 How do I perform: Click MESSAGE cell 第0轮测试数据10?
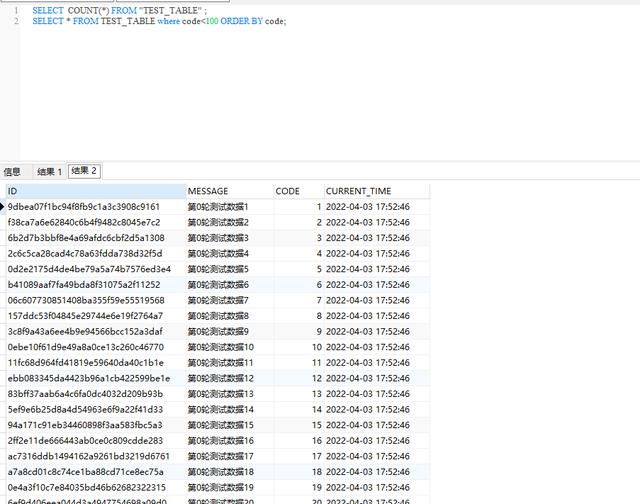[230, 347]
